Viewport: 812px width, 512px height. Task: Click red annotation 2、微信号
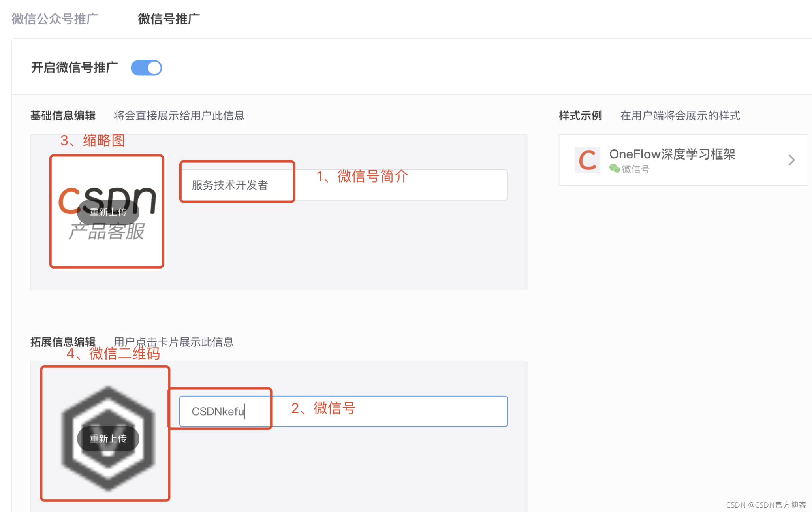[x=323, y=408]
